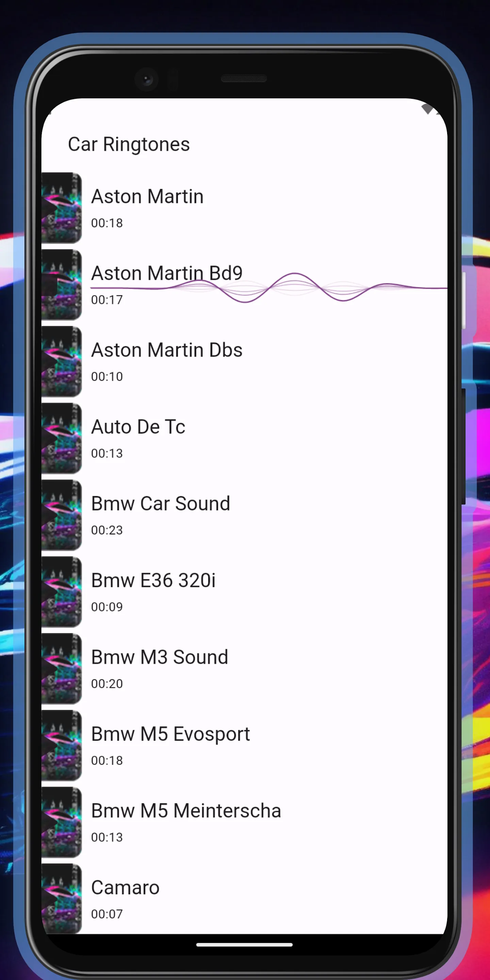Play the Camaro ringtone
This screenshot has width=490, height=980.
[125, 888]
